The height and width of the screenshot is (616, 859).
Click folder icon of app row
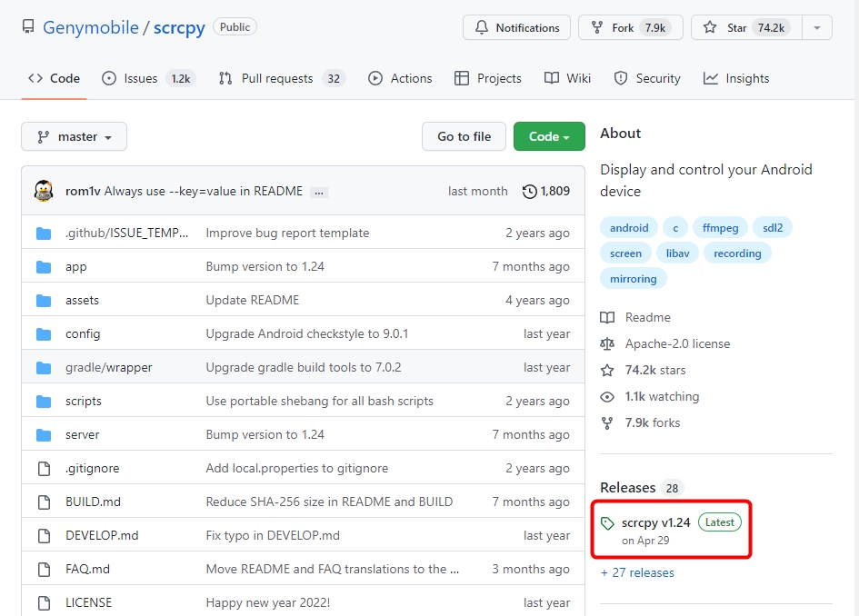point(44,267)
